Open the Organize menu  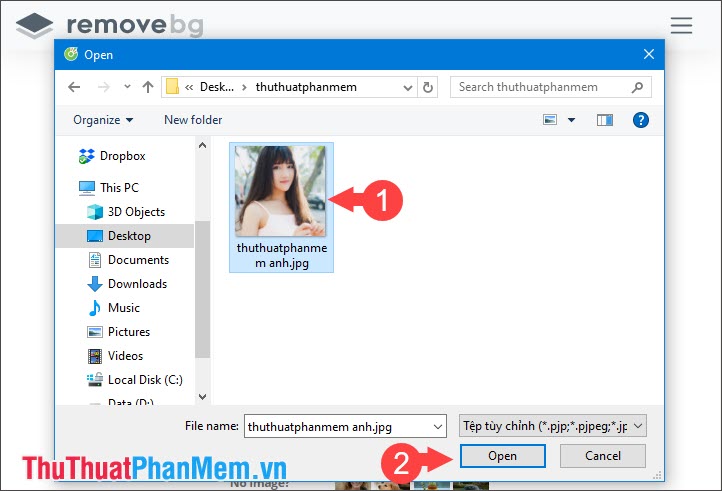[x=103, y=120]
